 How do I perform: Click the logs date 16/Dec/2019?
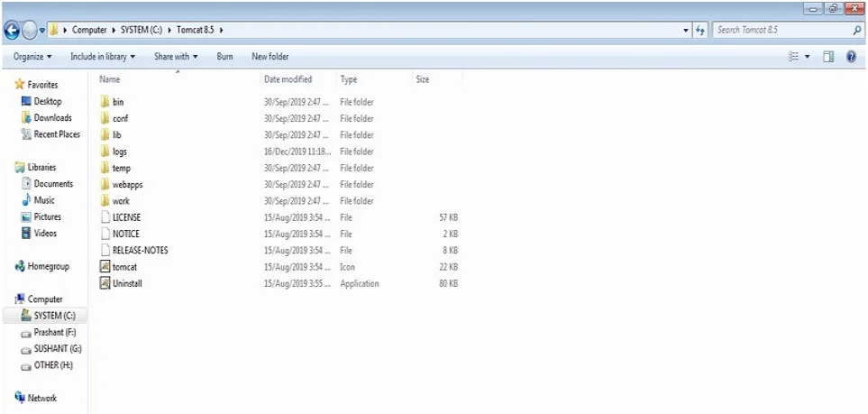(x=297, y=152)
